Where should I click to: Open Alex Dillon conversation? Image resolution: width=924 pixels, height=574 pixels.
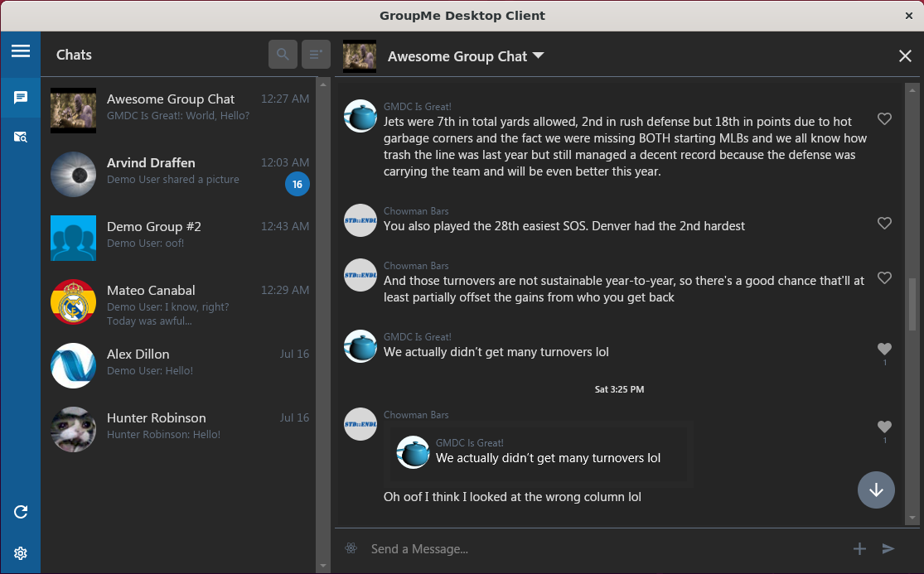pos(180,365)
